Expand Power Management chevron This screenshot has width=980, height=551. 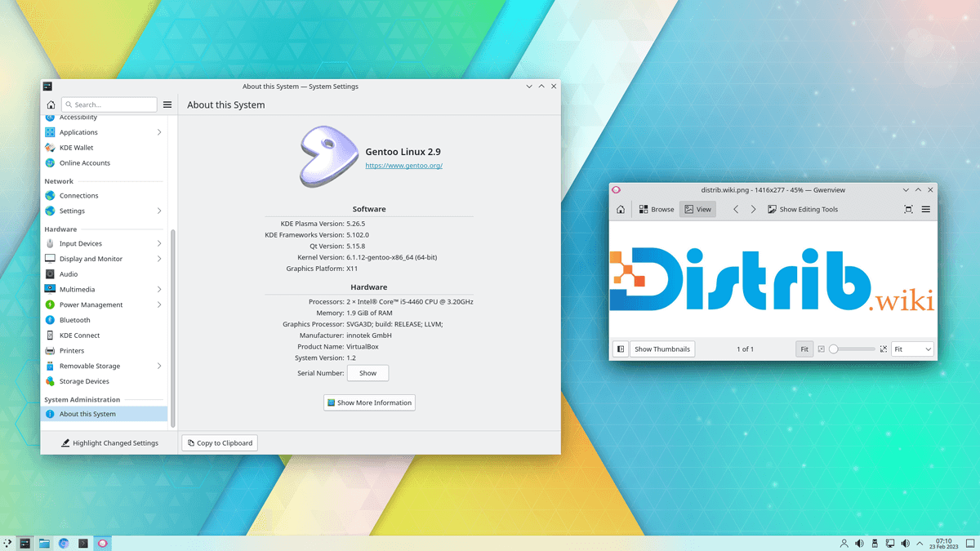(x=159, y=305)
